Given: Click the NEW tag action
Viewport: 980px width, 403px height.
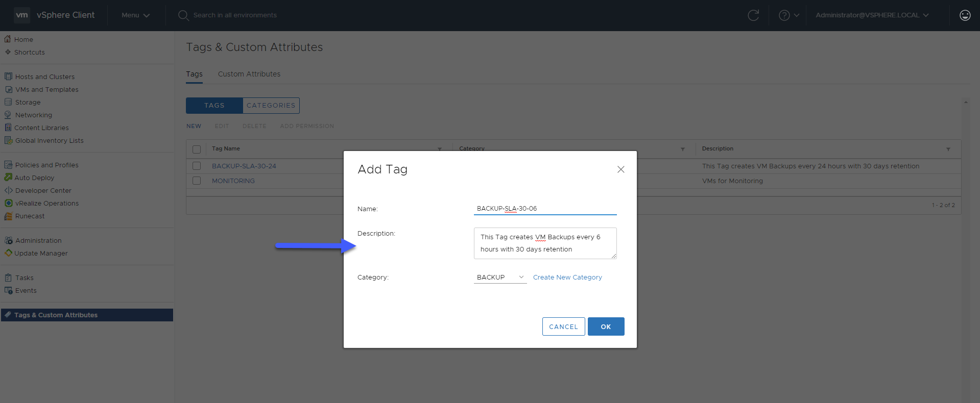Looking at the screenshot, I should (194, 126).
